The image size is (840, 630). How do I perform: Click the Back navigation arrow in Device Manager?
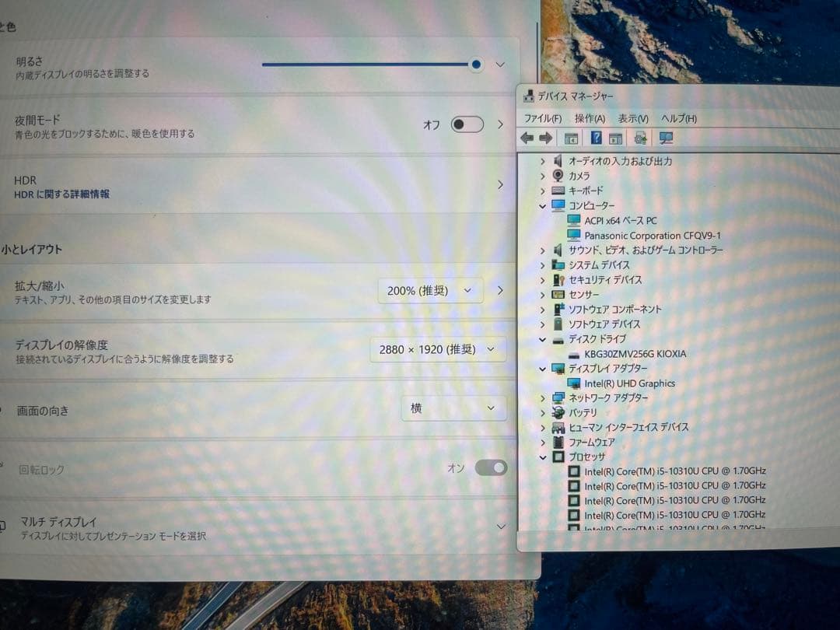527,138
